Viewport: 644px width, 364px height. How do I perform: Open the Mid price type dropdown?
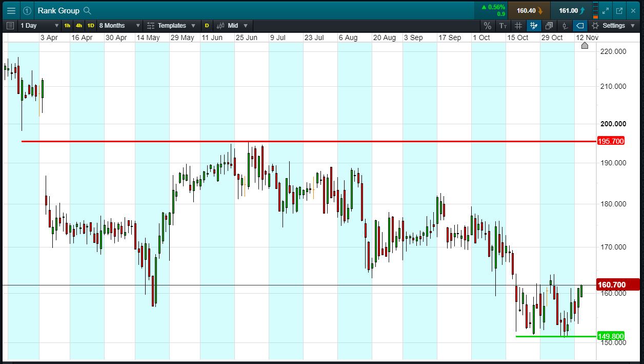coord(232,25)
